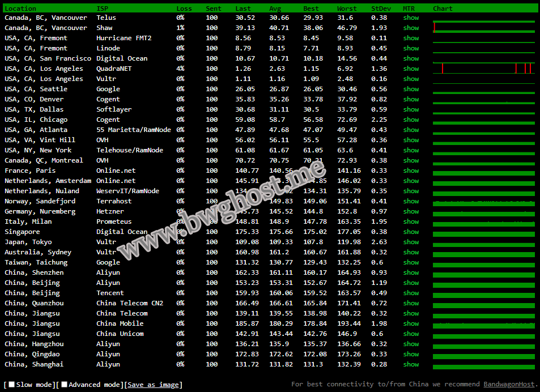
Task: Show MTR for 55 Marietta/RamNode Atlanta
Action: (411, 130)
